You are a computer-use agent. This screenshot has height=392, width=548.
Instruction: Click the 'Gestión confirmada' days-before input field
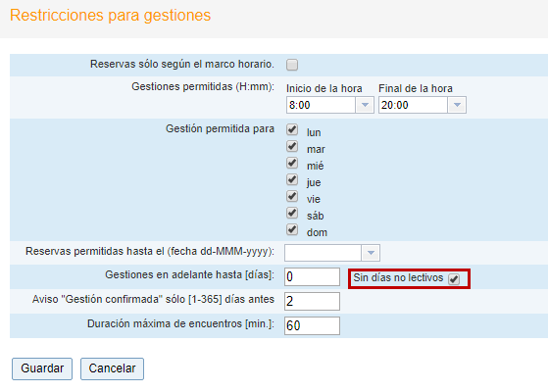point(312,301)
